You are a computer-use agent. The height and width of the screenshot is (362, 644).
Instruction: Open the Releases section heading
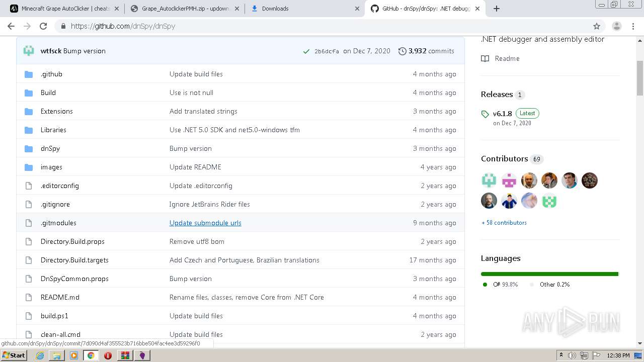pyautogui.click(x=497, y=95)
